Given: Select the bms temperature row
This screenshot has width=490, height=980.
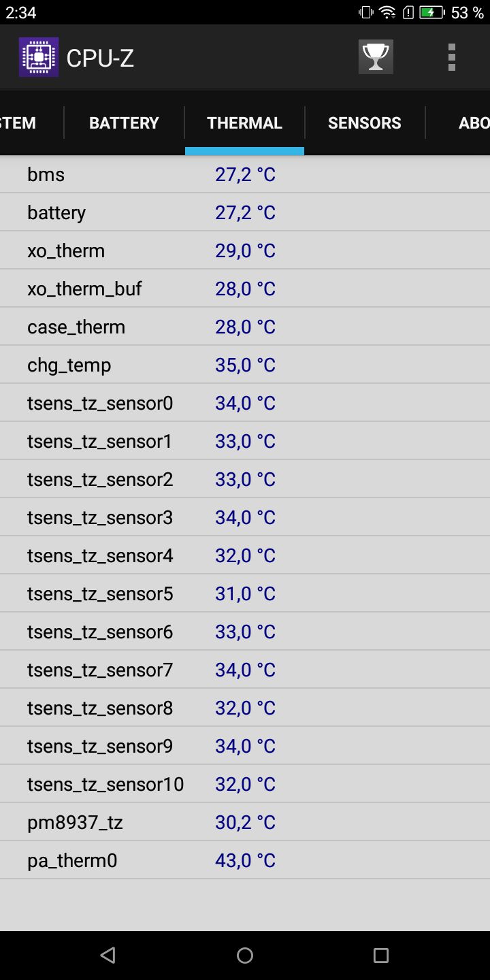Looking at the screenshot, I should (245, 174).
